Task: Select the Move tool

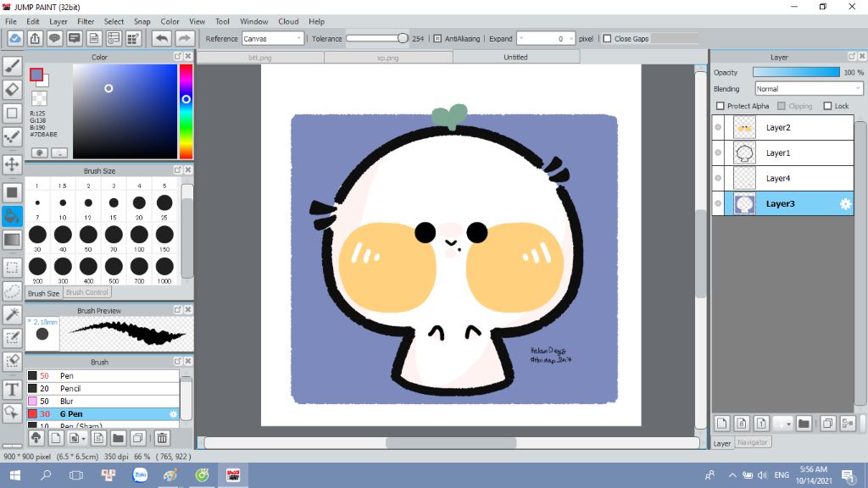Action: 12,164
